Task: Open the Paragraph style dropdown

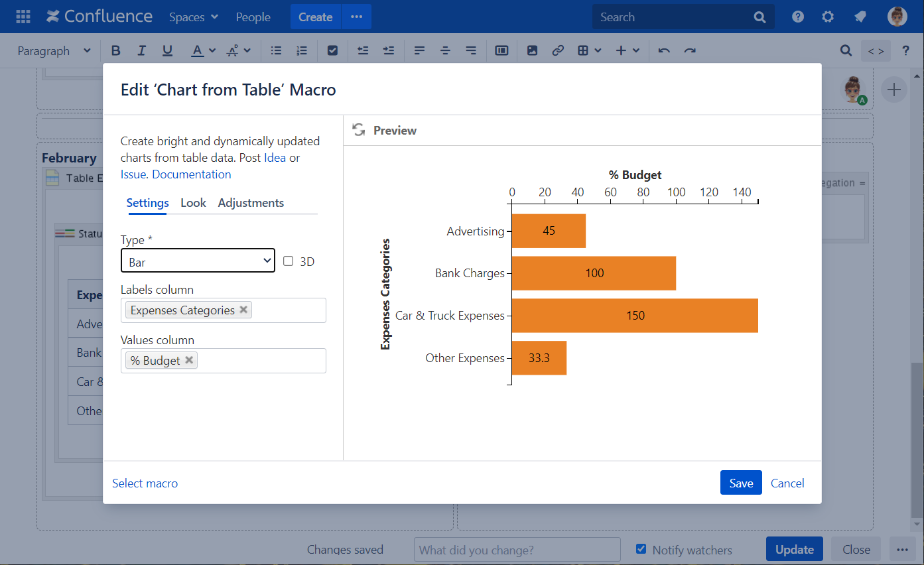Action: tap(54, 51)
